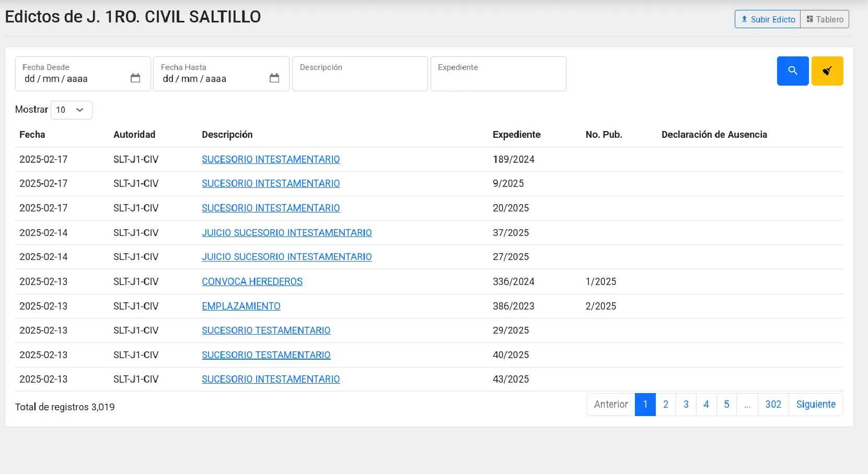The image size is (868, 474).
Task: Open the Tablero dashboard button
Action: click(825, 19)
